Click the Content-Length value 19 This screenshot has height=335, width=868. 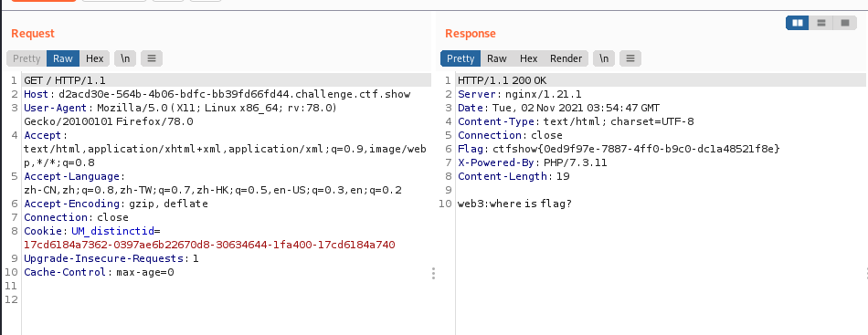pyautogui.click(x=563, y=176)
